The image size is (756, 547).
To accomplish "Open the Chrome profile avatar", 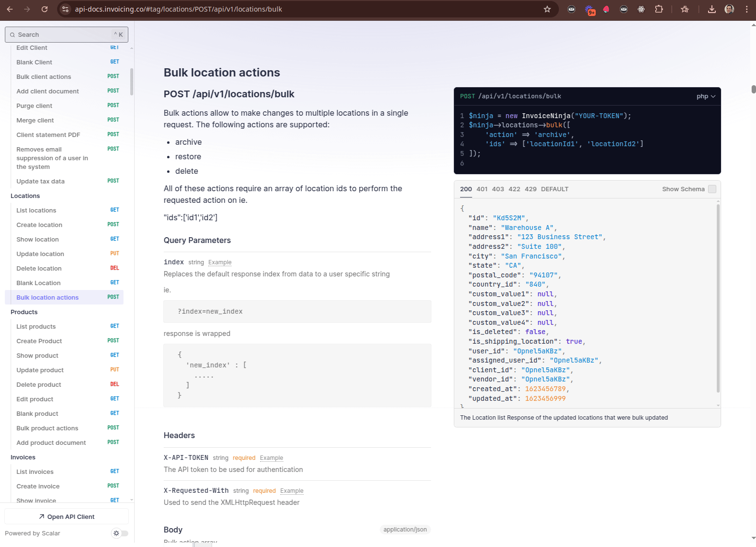I will click(x=729, y=9).
